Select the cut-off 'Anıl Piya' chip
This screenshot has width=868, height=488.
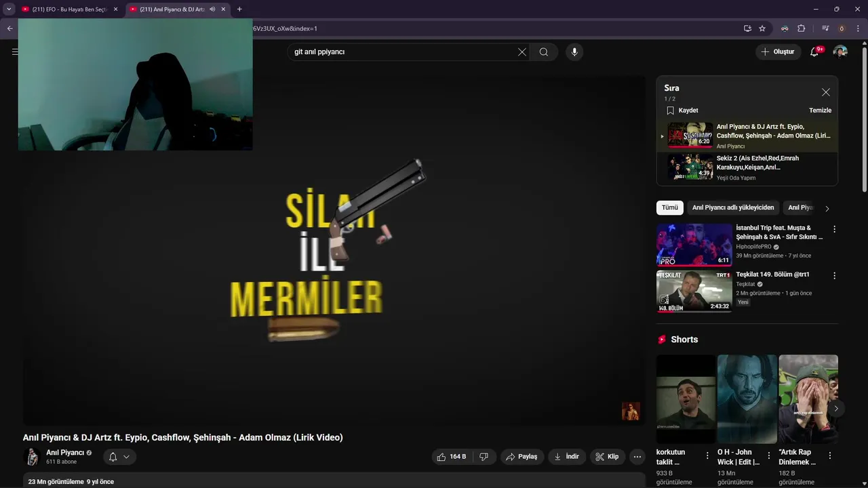click(801, 208)
